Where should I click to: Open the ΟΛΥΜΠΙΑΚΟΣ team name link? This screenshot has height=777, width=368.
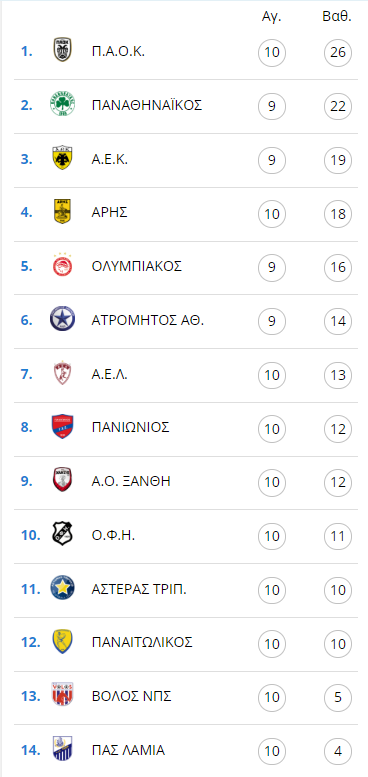tap(137, 267)
